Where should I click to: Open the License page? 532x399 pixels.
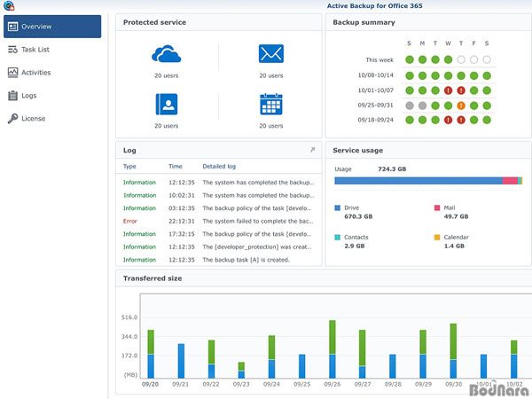(x=34, y=119)
